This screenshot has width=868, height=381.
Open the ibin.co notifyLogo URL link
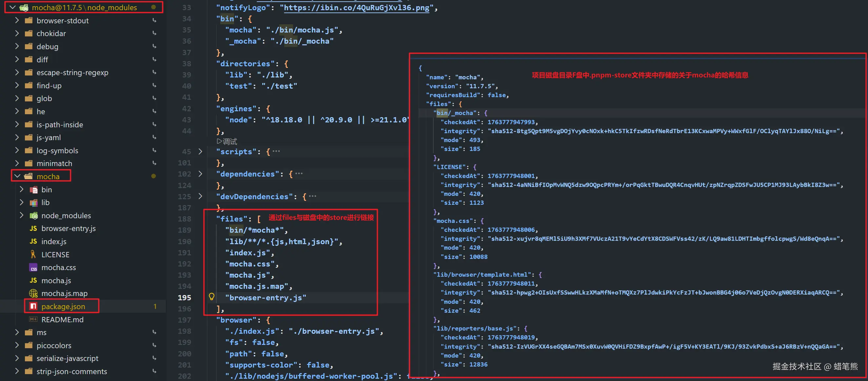[x=357, y=8]
